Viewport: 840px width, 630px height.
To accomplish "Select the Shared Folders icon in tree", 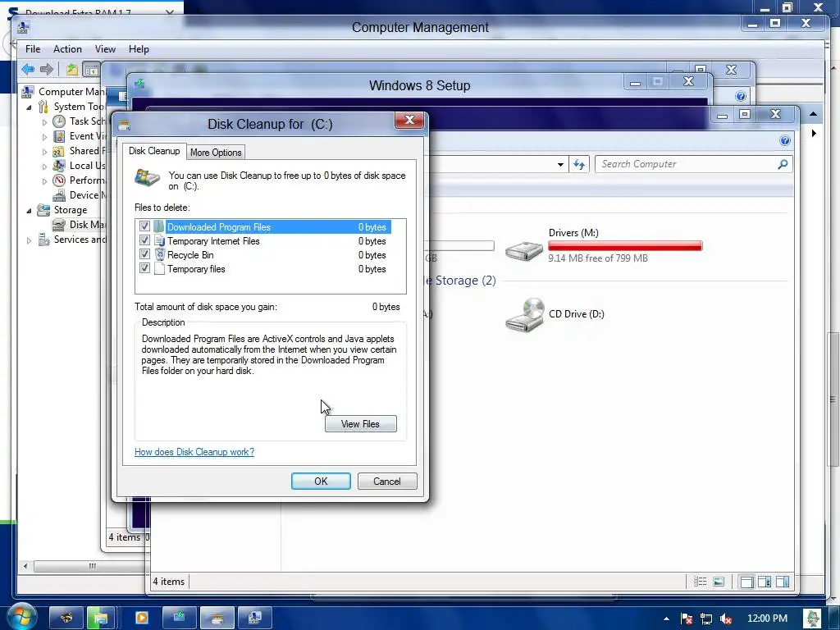I will coord(59,151).
